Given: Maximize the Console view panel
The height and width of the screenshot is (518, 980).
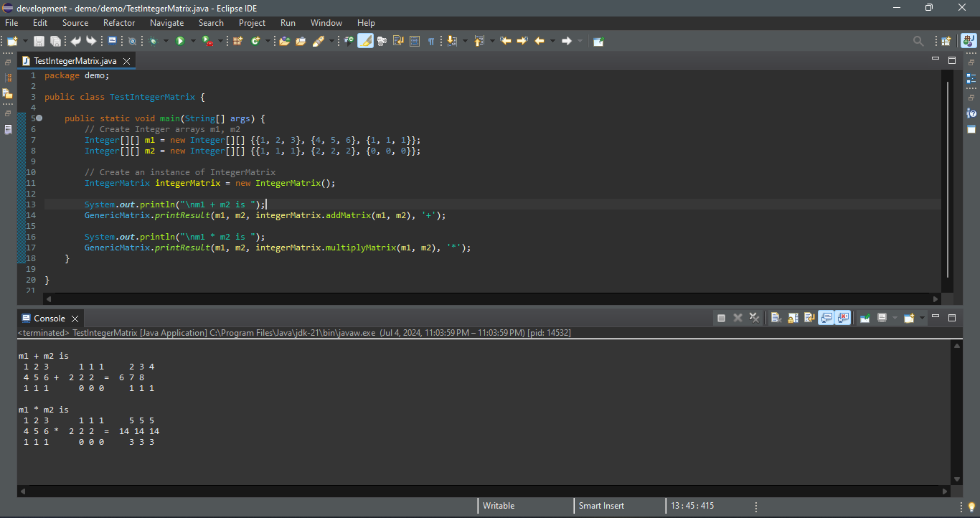Looking at the screenshot, I should (x=952, y=318).
